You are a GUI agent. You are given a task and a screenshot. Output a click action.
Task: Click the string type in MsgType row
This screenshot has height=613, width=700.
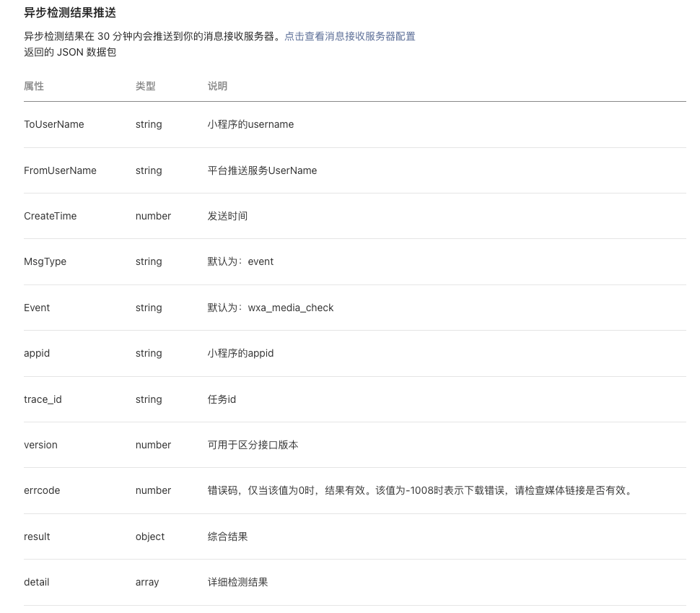tap(149, 261)
